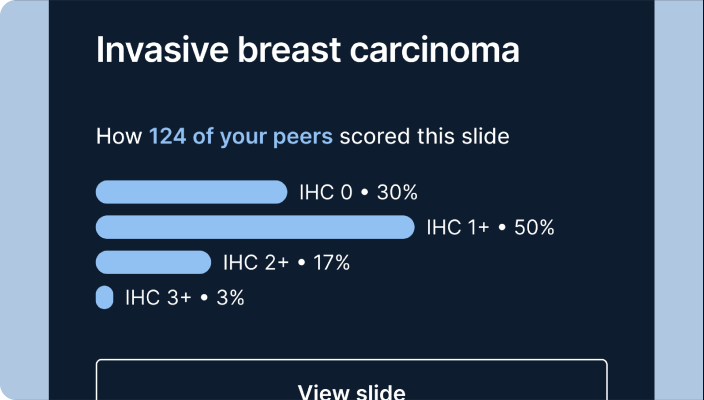Click the 17% value next to IHC 2+
This screenshot has height=400, width=704.
[x=331, y=263]
